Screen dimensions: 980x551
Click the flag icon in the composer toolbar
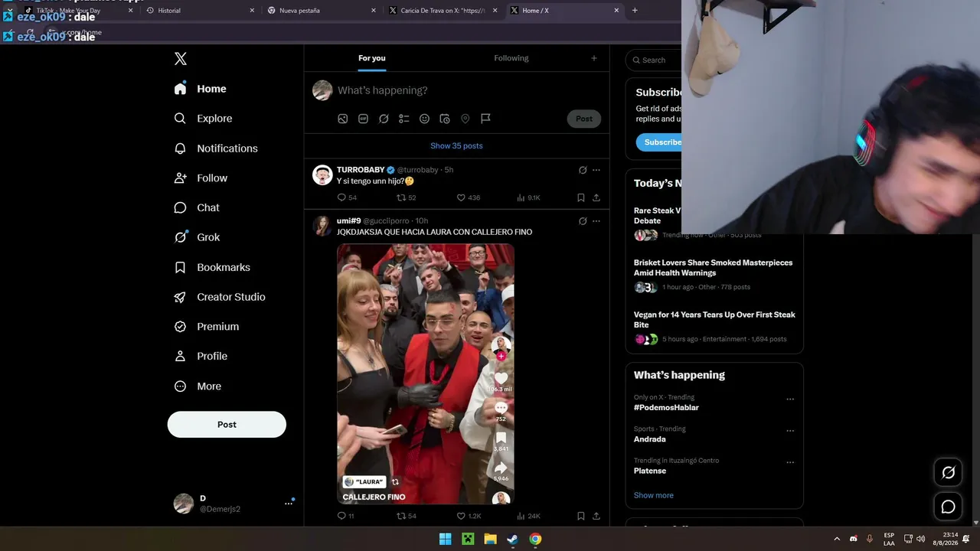click(x=485, y=119)
